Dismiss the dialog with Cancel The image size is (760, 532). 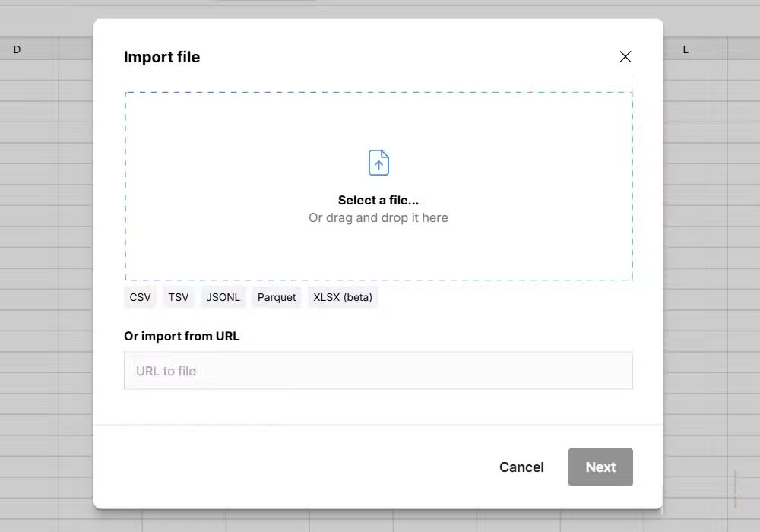coord(521,467)
